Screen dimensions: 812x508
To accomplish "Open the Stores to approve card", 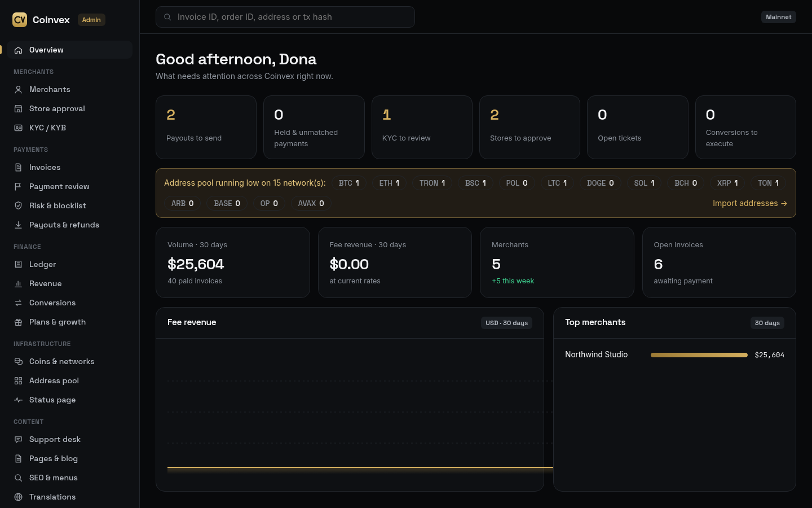I will pyautogui.click(x=529, y=127).
